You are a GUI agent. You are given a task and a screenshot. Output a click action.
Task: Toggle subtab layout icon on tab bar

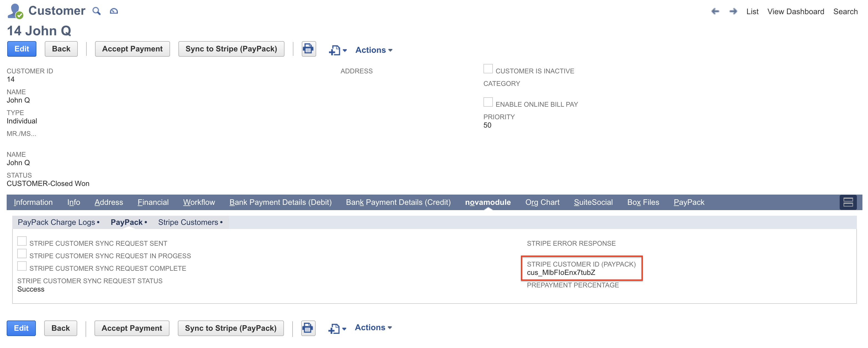click(x=848, y=202)
